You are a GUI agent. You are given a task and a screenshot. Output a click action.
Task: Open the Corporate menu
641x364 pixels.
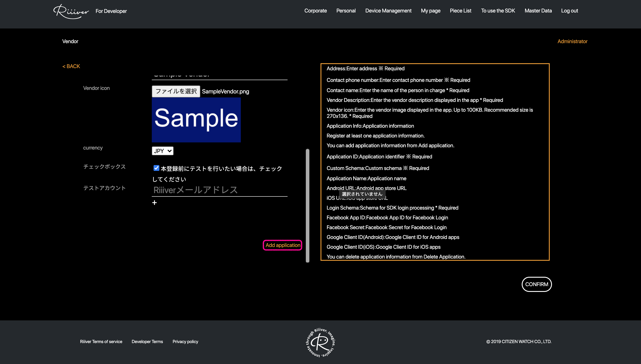(316, 11)
